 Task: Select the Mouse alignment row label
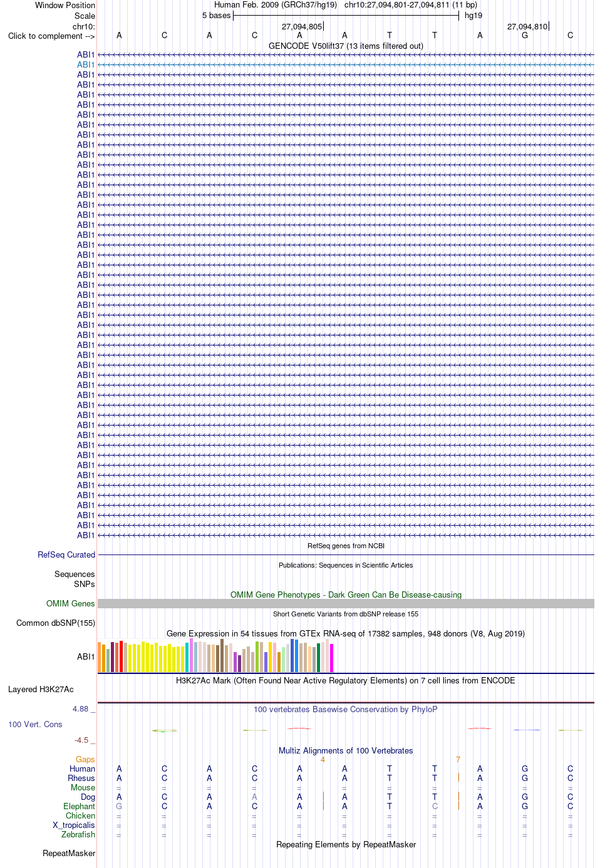pyautogui.click(x=83, y=787)
